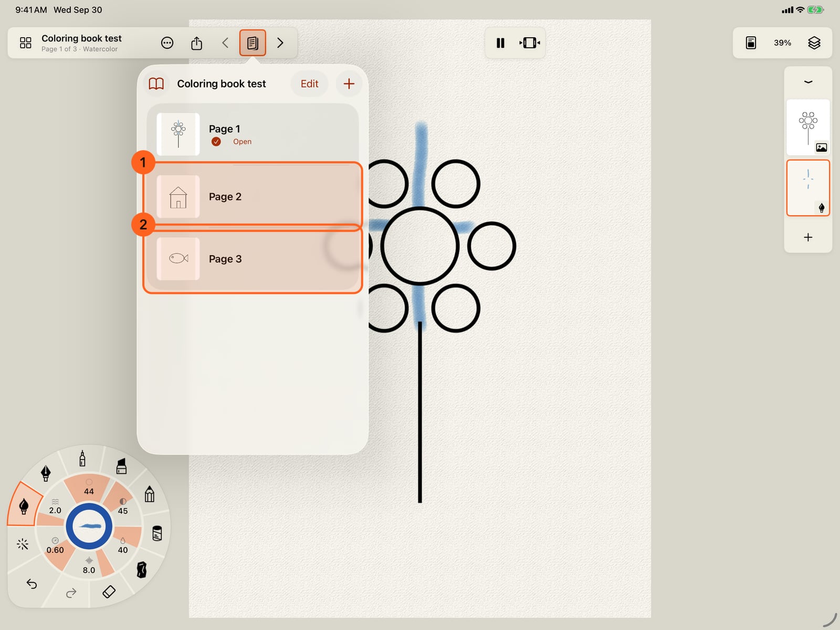Pause the recording playback
Viewport: 840px width, 630px height.
point(500,43)
